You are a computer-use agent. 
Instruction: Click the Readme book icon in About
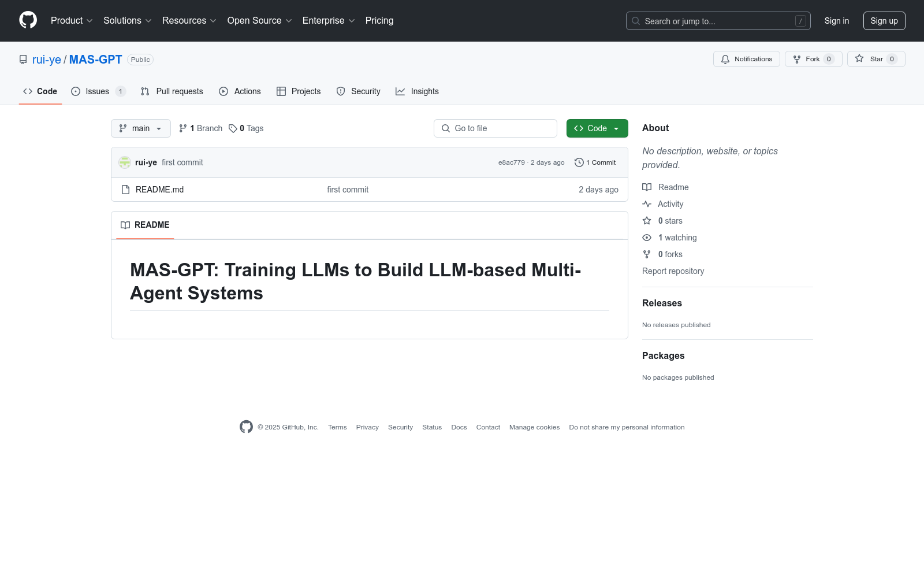point(647,187)
